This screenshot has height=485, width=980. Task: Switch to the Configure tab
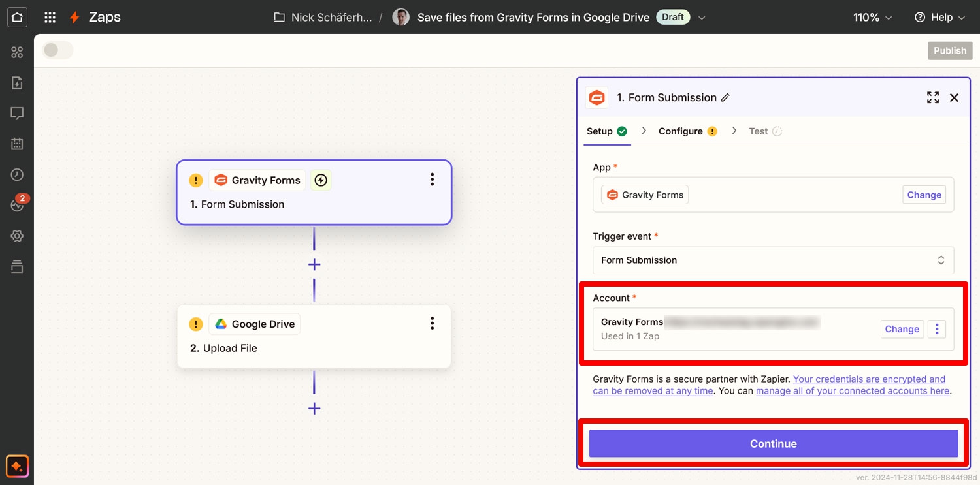coord(688,131)
